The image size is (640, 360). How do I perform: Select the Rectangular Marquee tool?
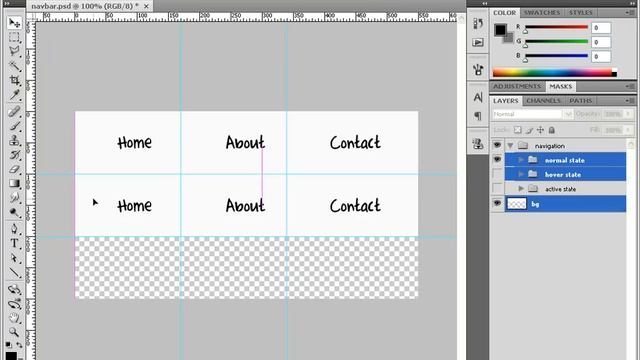point(14,37)
